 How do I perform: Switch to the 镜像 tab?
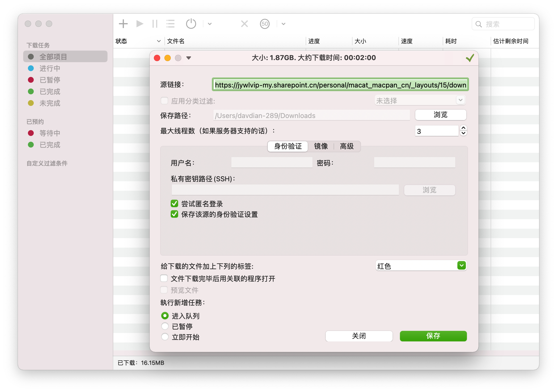tap(321, 146)
